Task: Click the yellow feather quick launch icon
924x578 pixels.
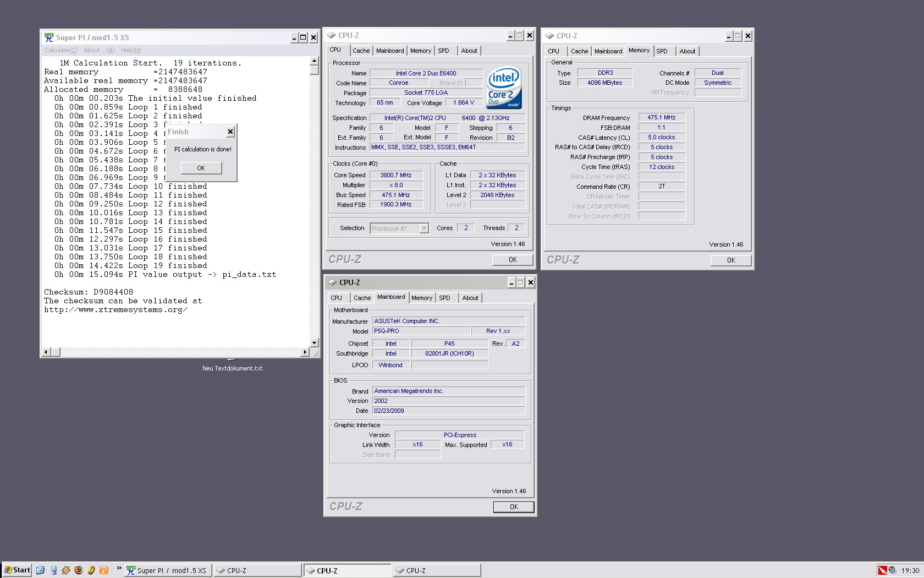Action: 91,570
